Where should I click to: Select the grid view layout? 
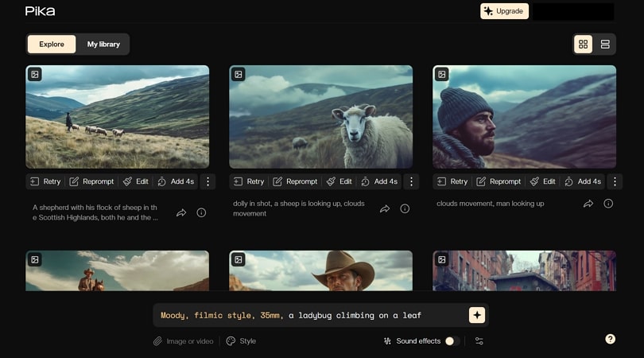[584, 44]
